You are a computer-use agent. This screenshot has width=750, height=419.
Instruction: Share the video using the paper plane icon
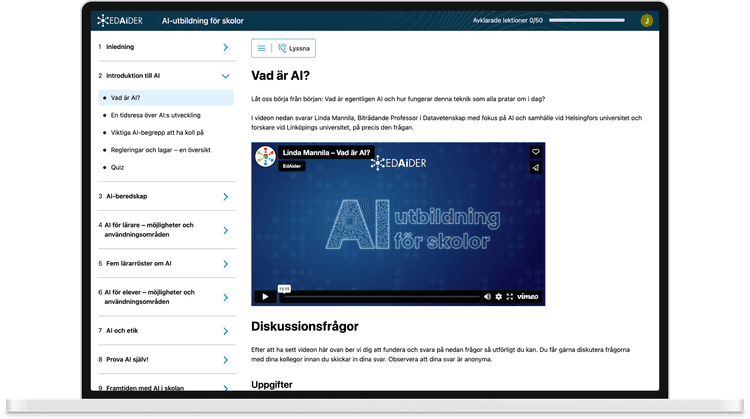535,168
